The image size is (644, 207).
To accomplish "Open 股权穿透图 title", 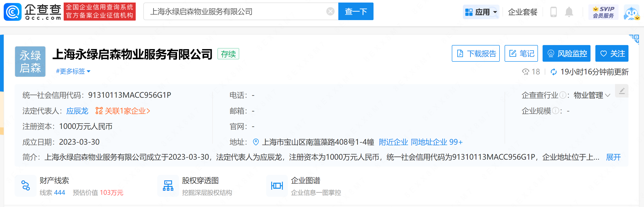I will coord(200,181).
